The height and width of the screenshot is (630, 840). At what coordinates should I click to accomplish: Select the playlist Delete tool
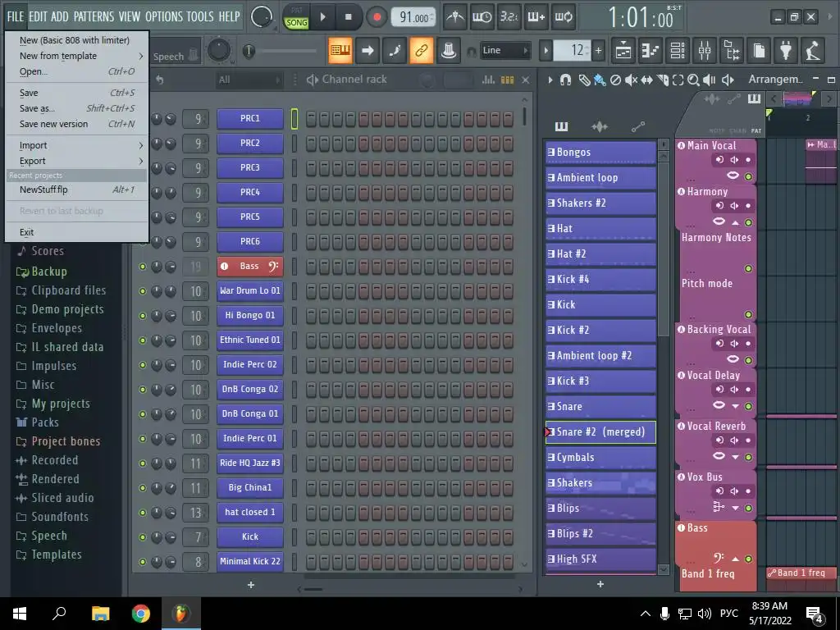coord(615,80)
